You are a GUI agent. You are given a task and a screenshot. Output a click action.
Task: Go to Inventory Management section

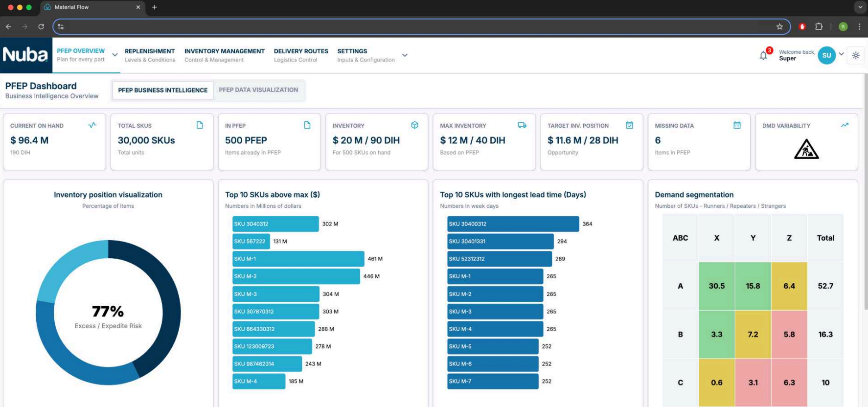224,55
